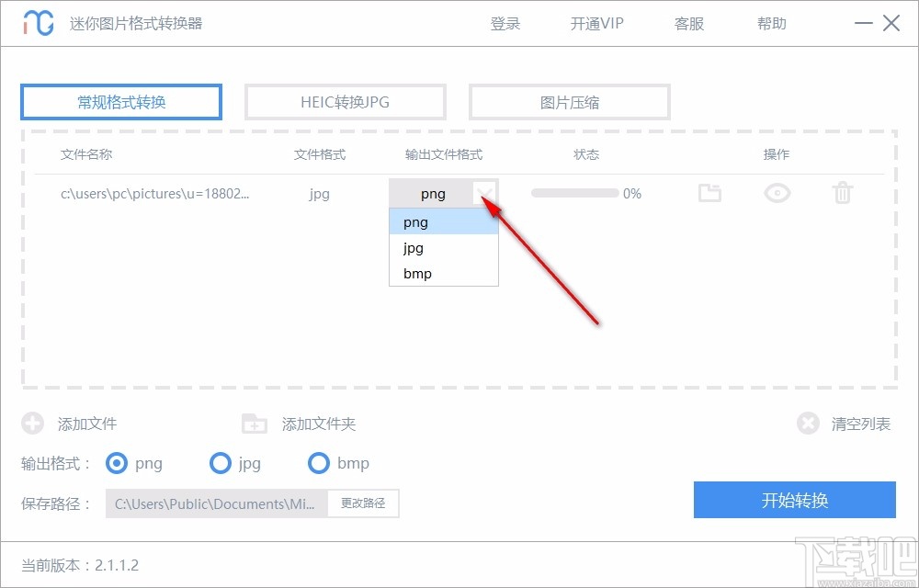
Task: Preview the image using the eye icon
Action: coord(777,193)
